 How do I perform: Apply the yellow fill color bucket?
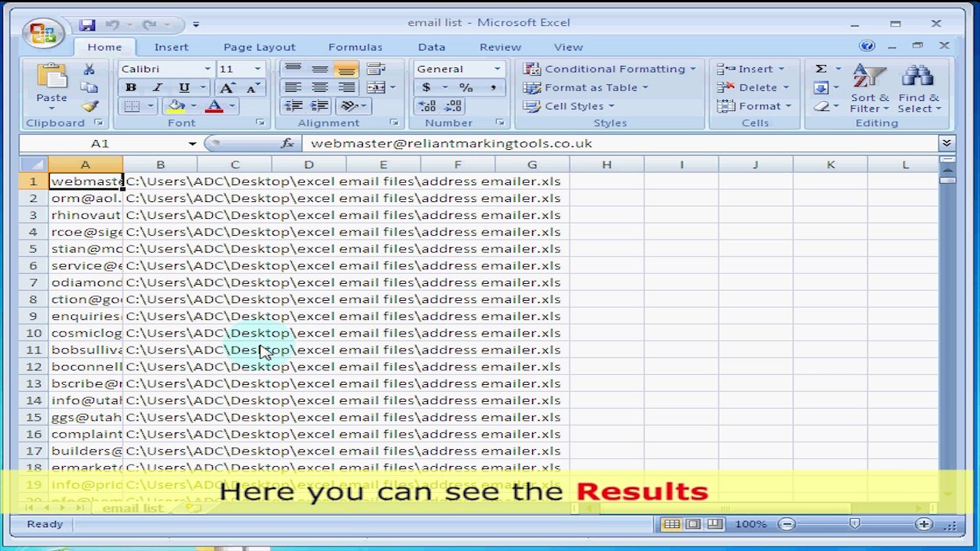(x=176, y=106)
